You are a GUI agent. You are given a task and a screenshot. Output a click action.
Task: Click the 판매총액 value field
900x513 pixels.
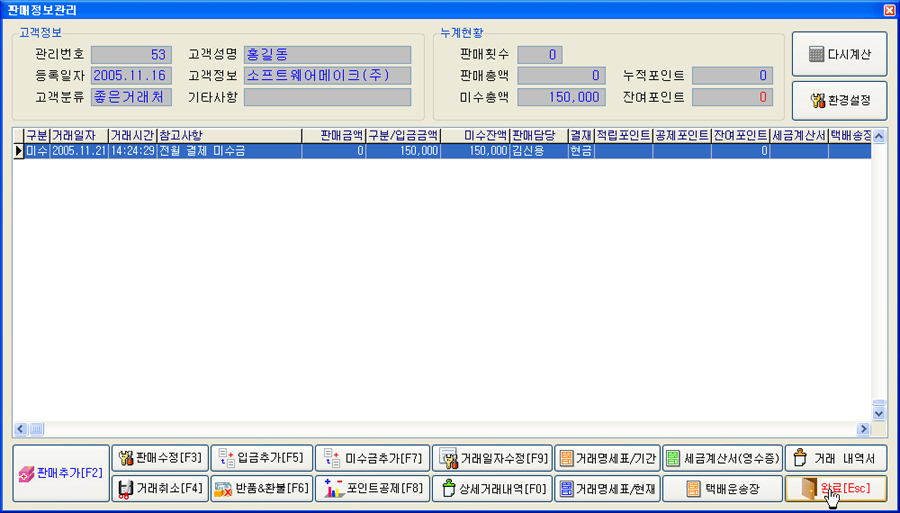click(561, 76)
